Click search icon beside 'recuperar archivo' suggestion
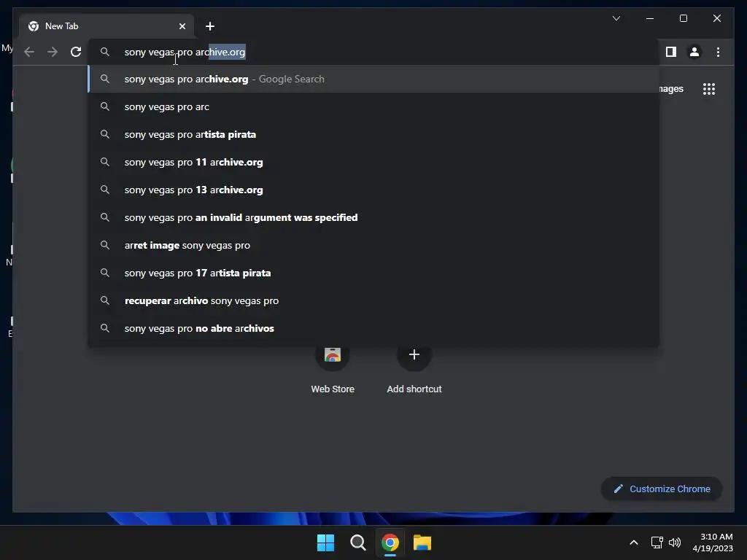Screen dimensions: 747x560 (105, 300)
